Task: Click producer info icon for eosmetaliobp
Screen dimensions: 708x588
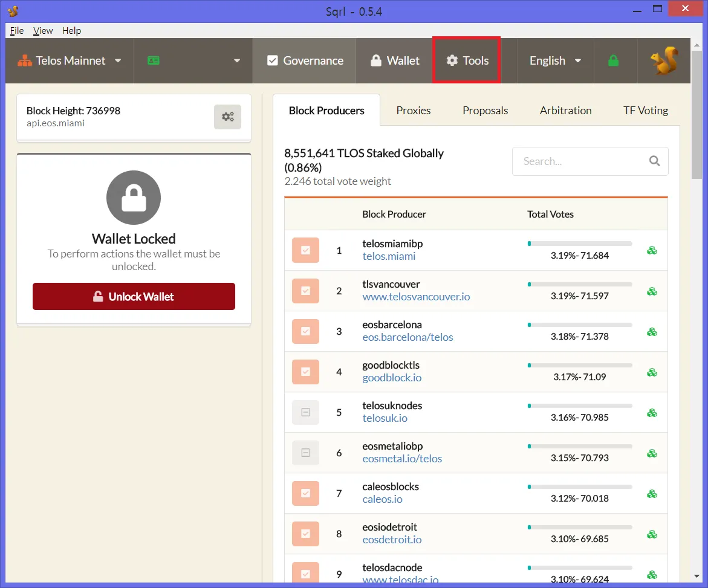Action: pos(652,453)
